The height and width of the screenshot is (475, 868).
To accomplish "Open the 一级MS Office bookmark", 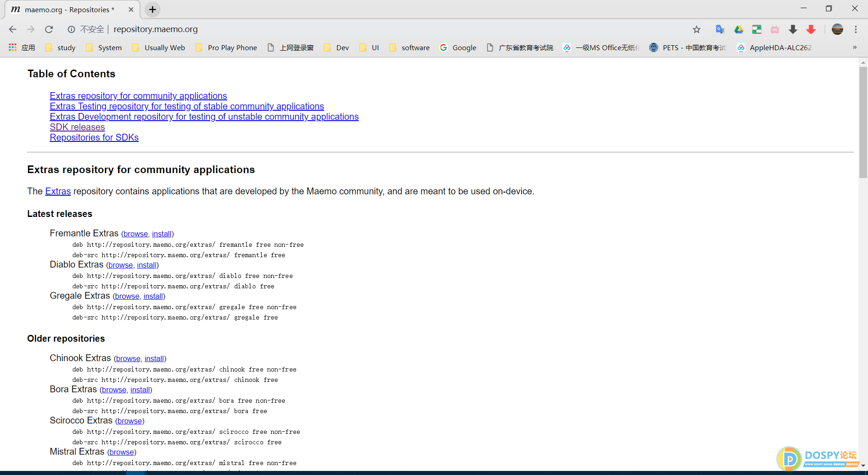I will click(601, 47).
